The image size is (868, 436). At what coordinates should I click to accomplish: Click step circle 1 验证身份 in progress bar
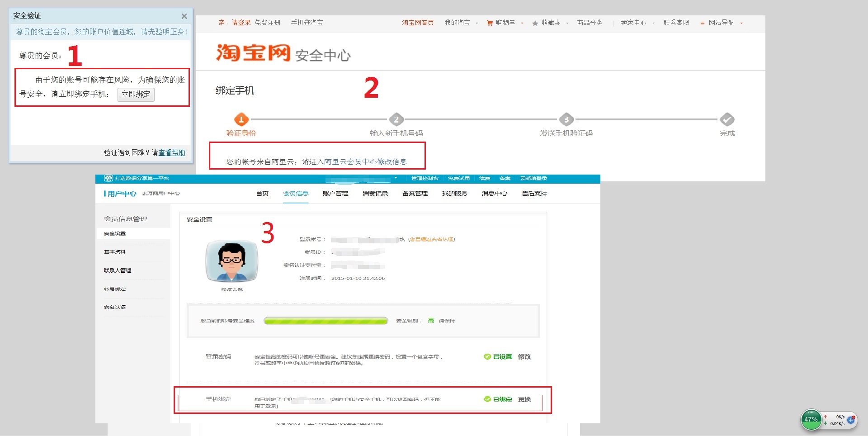[241, 120]
